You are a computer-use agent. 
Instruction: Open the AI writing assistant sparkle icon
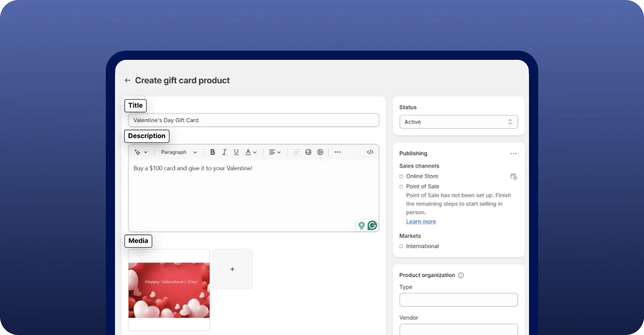pyautogui.click(x=138, y=152)
